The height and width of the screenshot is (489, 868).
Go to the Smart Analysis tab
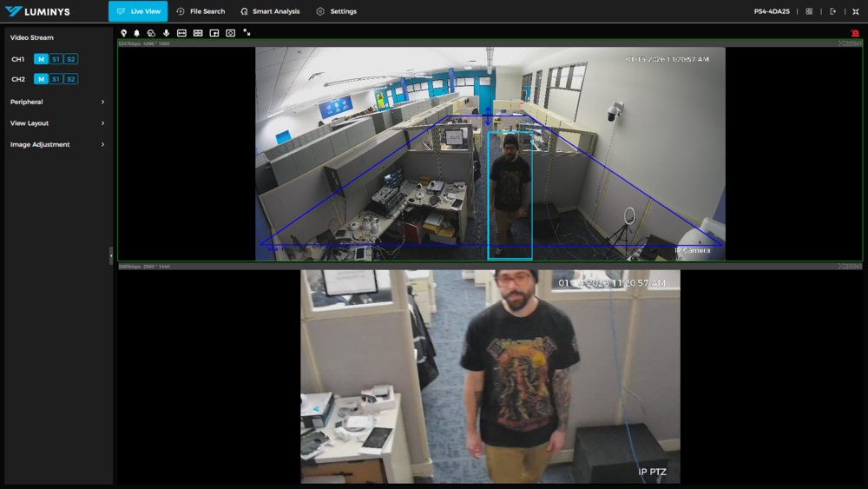pyautogui.click(x=270, y=11)
